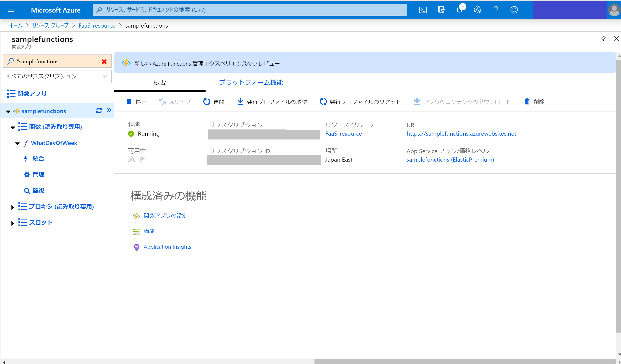Screen dimensions: 621x364
Task: Click the 削除 delete button
Action: pos(534,102)
